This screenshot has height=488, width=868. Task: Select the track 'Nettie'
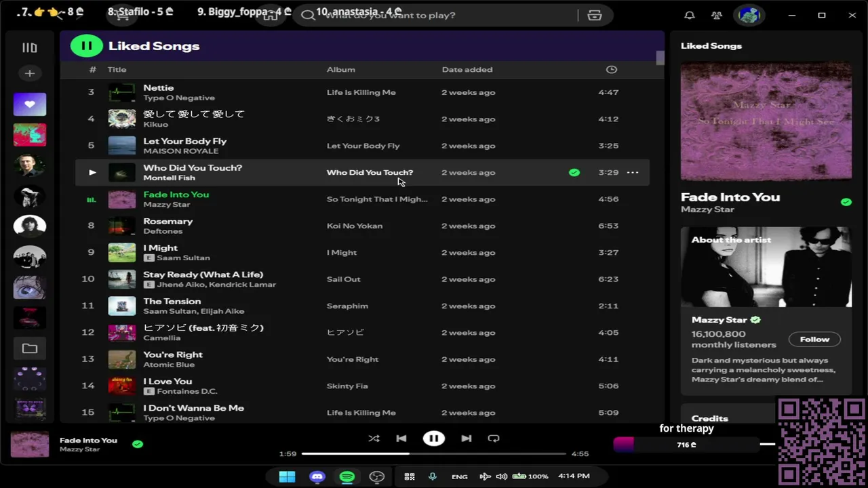[159, 87]
